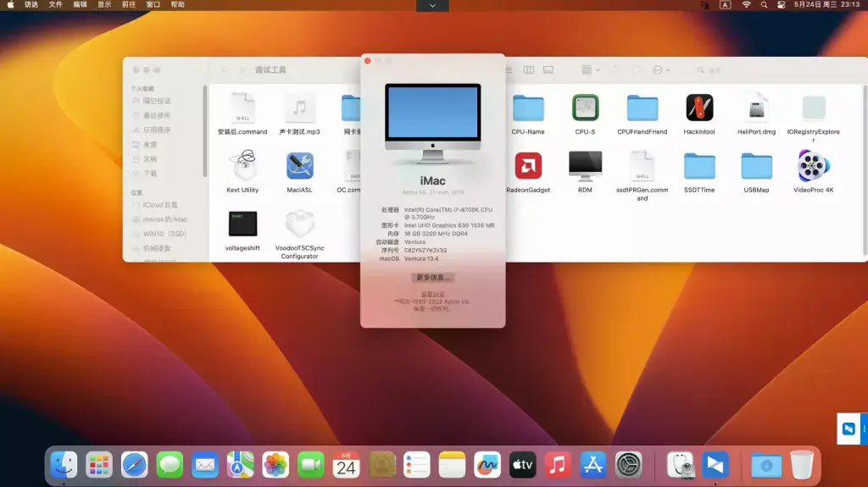Select 最近使用 (Recents) in the Finder sidebar
This screenshot has height=487, width=868.
pos(157,115)
